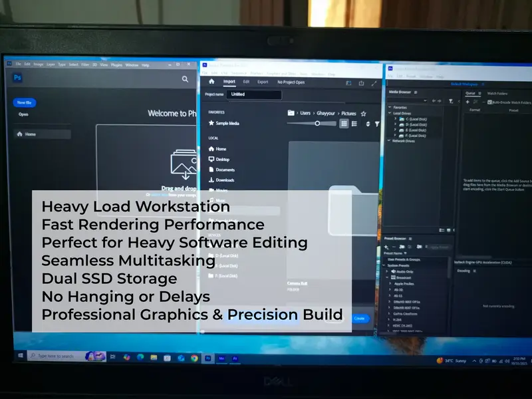Screen dimensions: 532x399
Task: Open the Filter menu in Photoshop
Action: point(85,65)
